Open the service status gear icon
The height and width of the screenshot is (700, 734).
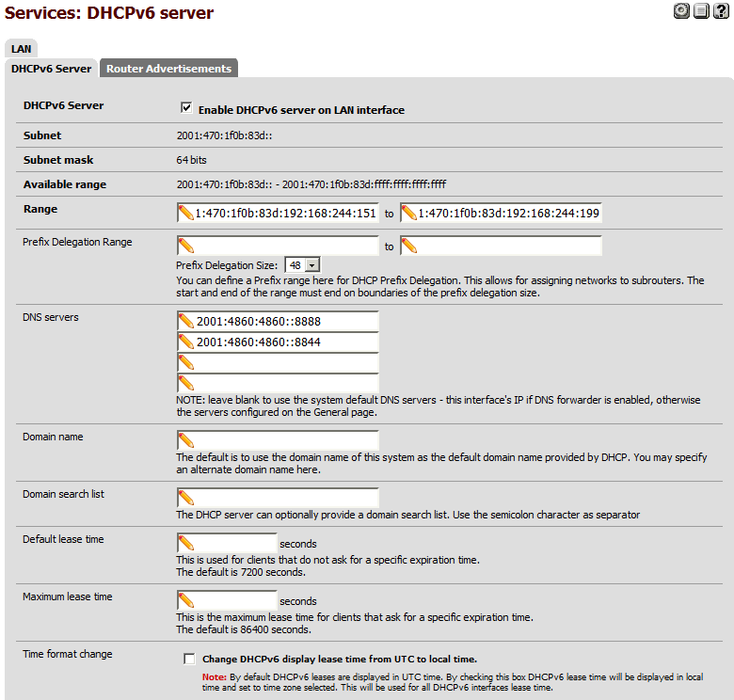[682, 11]
